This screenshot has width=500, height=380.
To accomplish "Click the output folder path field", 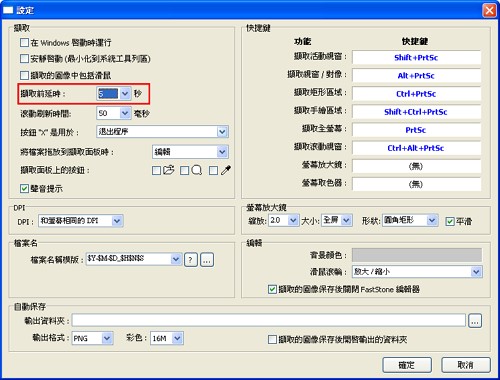I will tap(269, 321).
